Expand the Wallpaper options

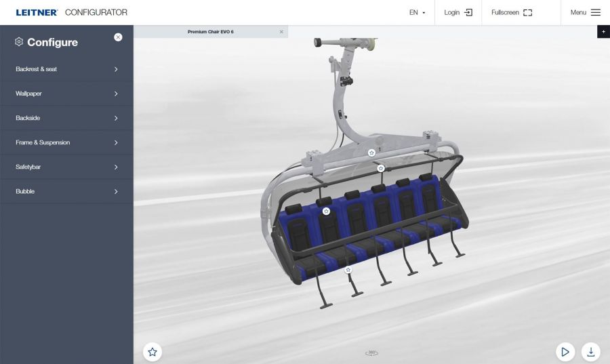[66, 94]
